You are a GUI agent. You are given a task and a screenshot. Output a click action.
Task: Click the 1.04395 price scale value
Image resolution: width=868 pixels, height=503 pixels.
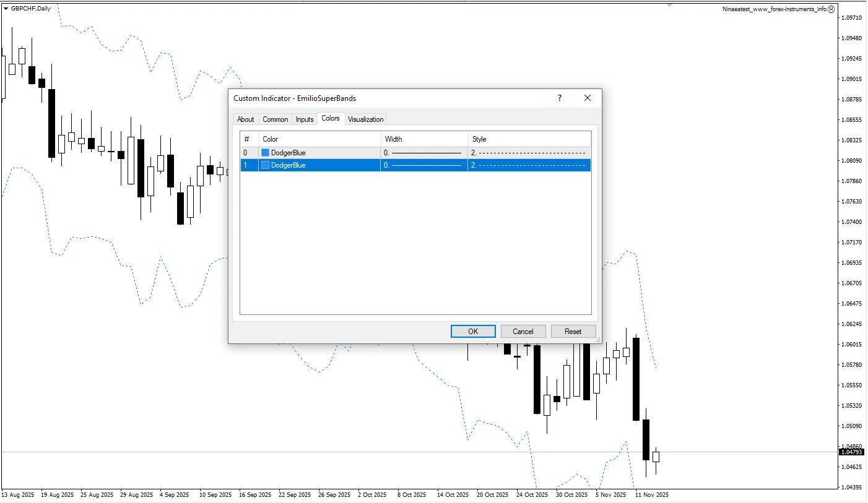coord(851,488)
